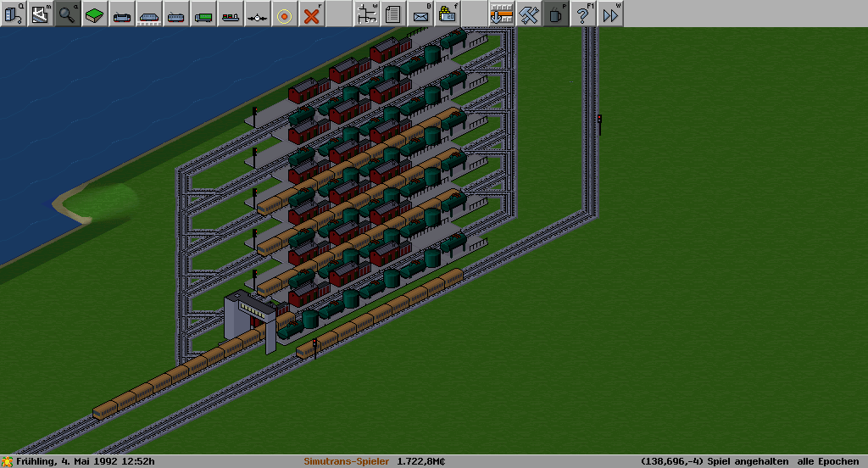
Task: Select the red X remove tool
Action: pyautogui.click(x=312, y=14)
